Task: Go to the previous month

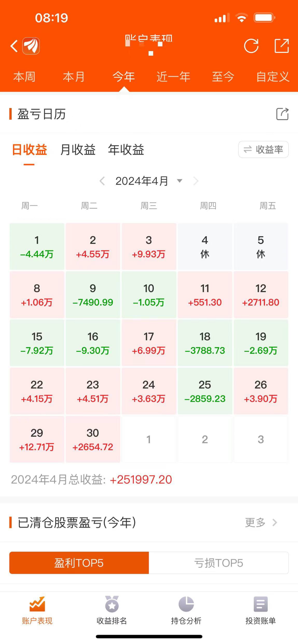Action: click(x=102, y=181)
